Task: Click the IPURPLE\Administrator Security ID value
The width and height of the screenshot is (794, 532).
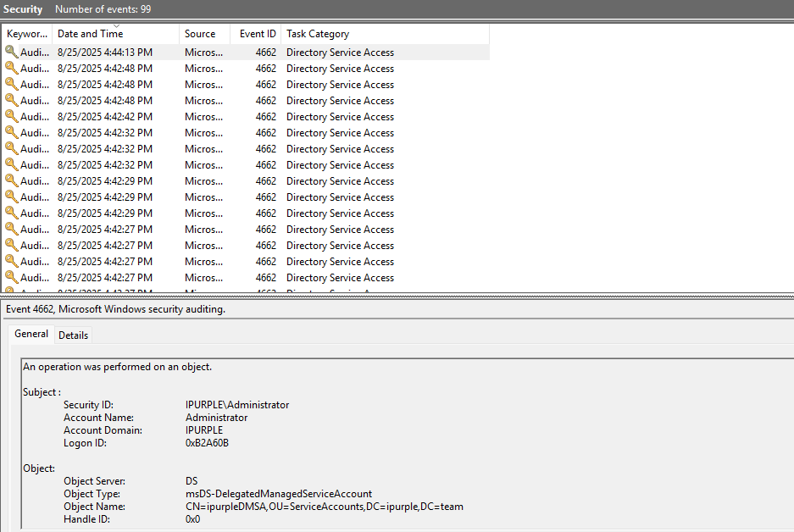Action: click(237, 405)
